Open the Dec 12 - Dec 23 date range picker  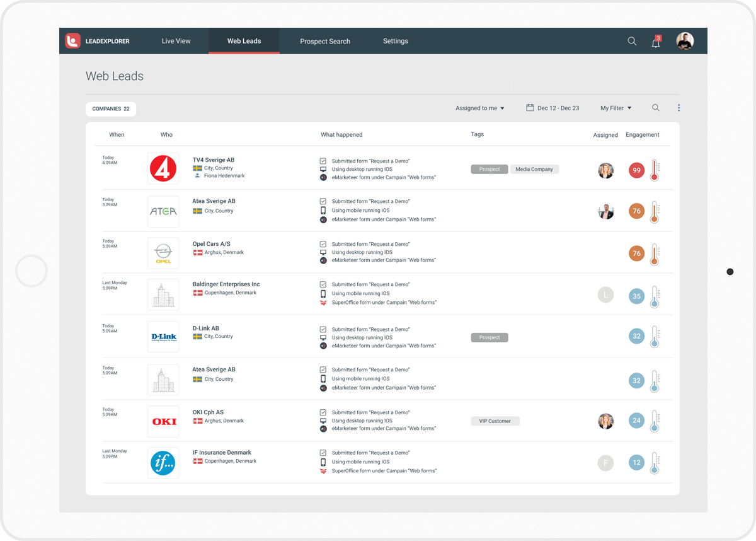point(553,108)
